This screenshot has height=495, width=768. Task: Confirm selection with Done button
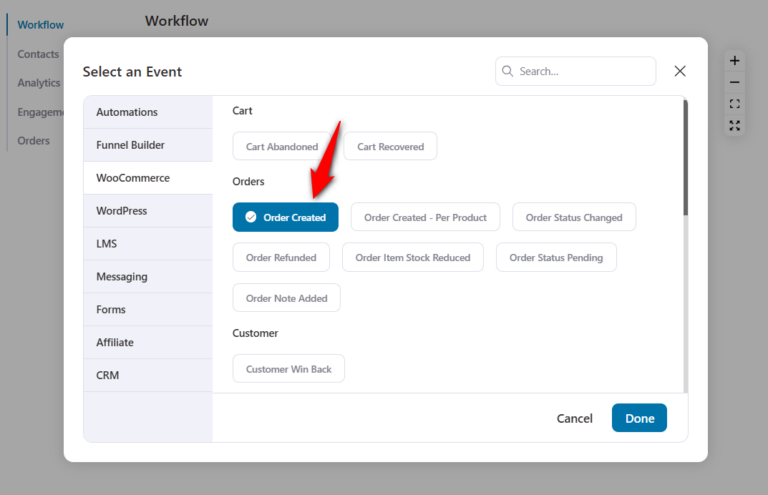(639, 418)
